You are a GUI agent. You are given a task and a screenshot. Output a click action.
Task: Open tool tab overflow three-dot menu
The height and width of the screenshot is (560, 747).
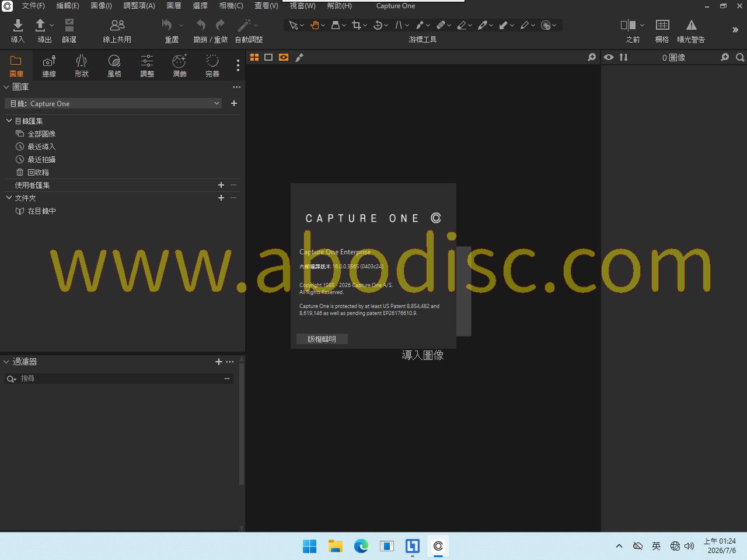pyautogui.click(x=238, y=65)
